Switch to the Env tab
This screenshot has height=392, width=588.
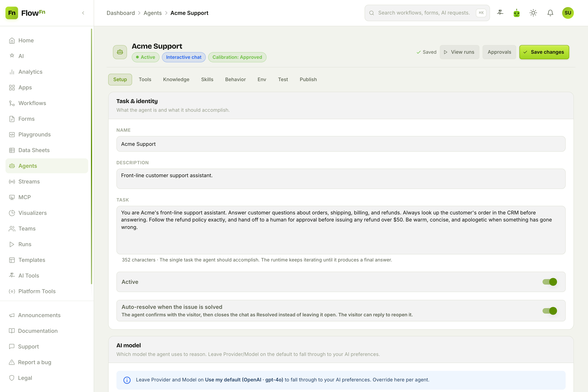click(x=262, y=80)
